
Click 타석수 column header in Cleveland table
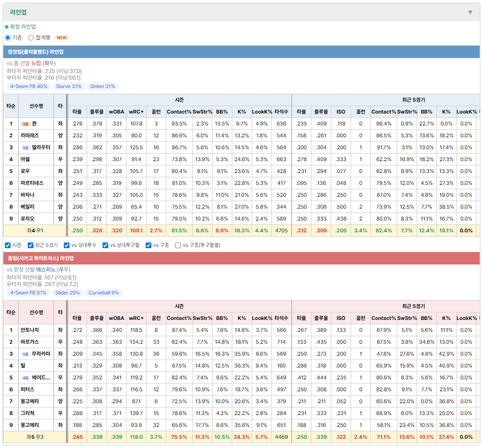281,112
